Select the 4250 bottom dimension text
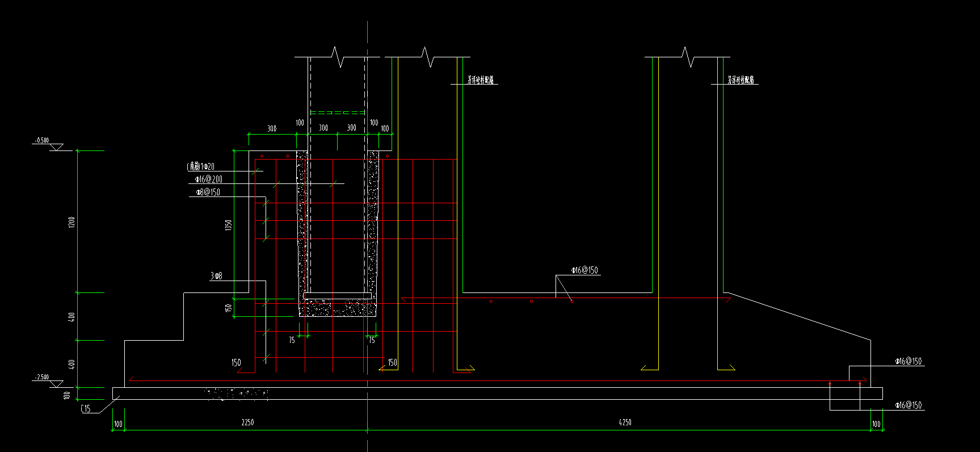 tap(625, 422)
